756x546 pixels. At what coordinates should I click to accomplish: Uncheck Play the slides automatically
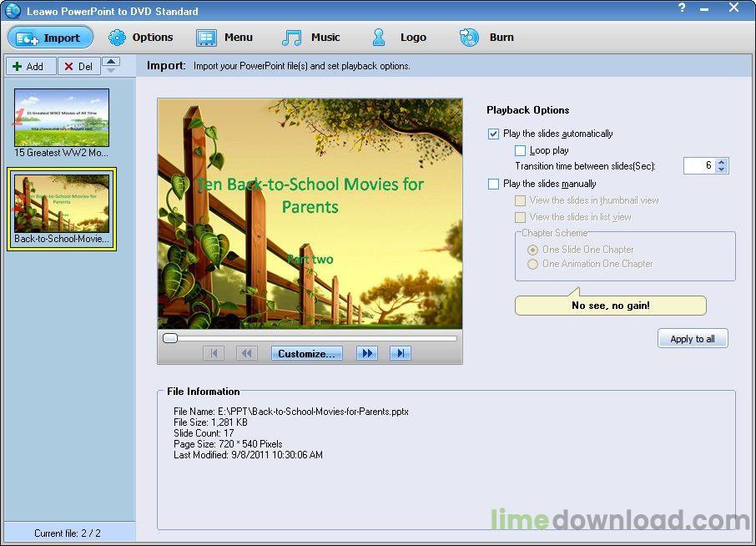point(495,134)
